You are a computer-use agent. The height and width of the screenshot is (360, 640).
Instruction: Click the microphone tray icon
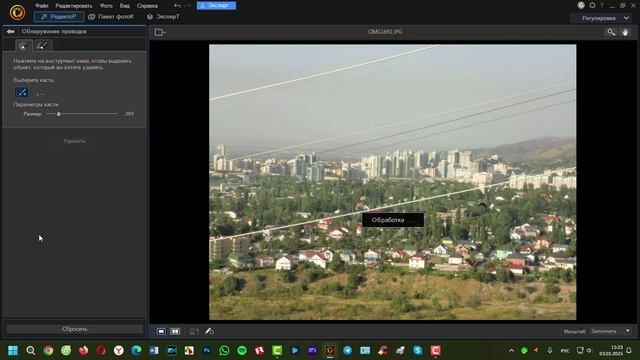pyautogui.click(x=550, y=351)
